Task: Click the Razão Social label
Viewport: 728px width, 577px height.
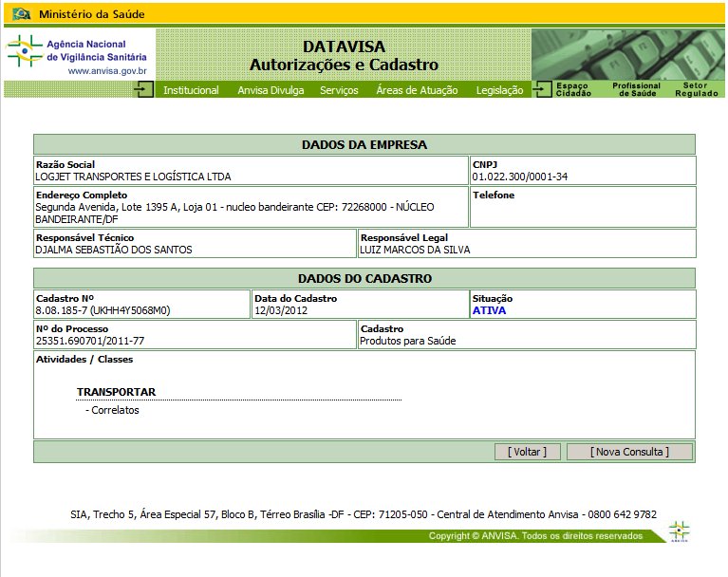Action: coord(65,165)
